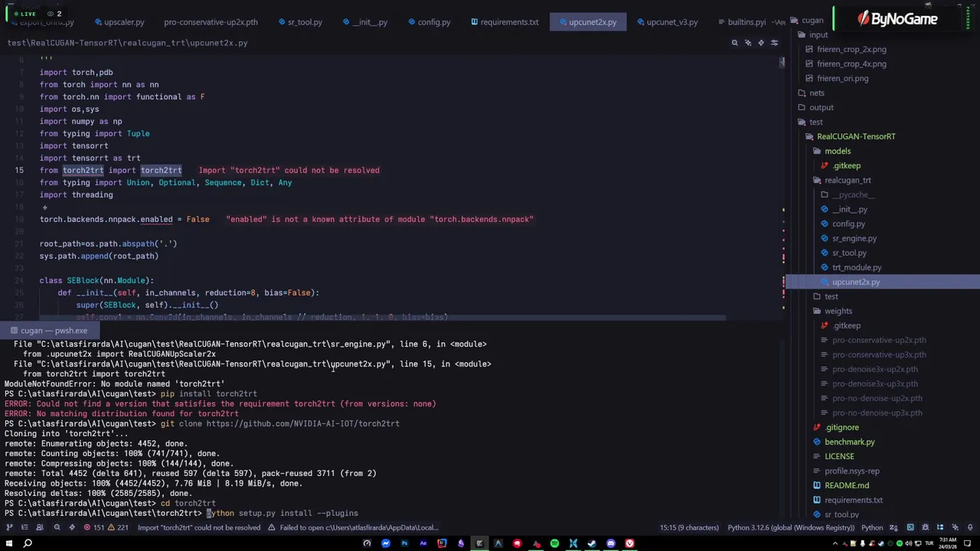Screen dimensions: 980x551
Task: Click 'class SEBlock(nn.Module):' code line
Action: 96,280
